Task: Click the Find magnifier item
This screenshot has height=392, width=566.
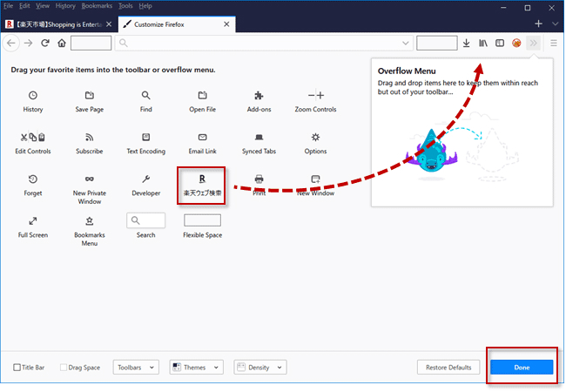Action: click(x=145, y=101)
